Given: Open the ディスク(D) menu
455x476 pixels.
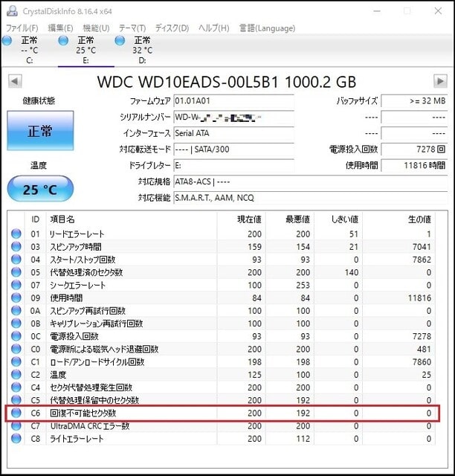Looking at the screenshot, I should coord(172,28).
